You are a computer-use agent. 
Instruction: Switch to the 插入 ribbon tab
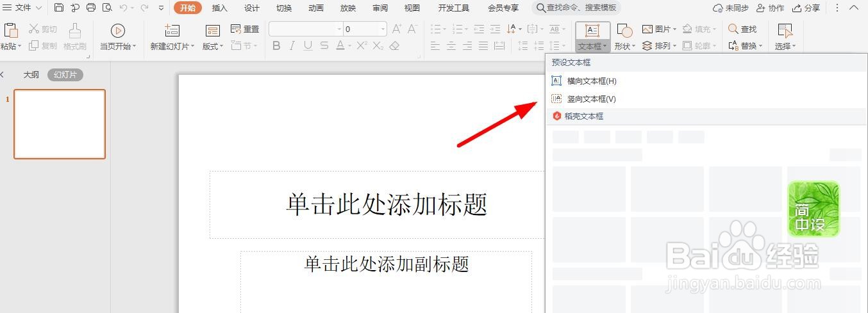(220, 8)
